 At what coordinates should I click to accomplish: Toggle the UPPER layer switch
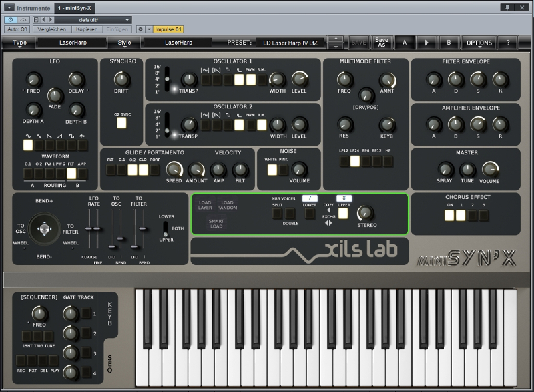[343, 214]
